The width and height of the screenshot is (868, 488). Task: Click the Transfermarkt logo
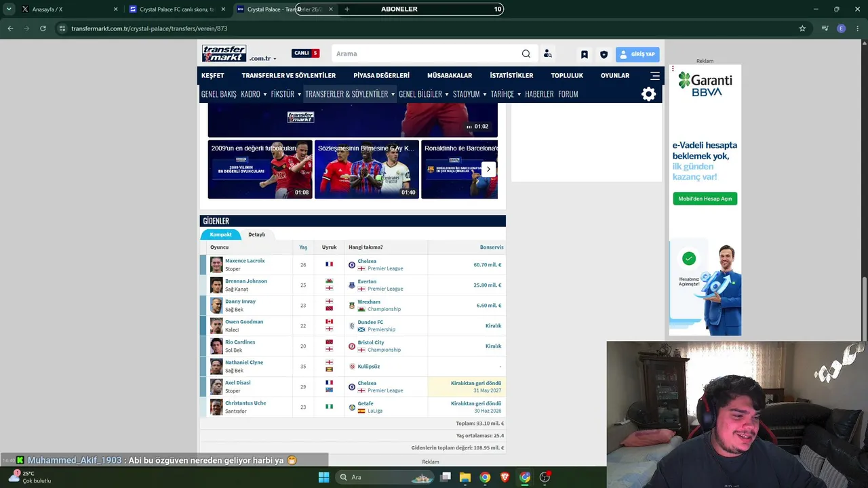click(x=224, y=54)
